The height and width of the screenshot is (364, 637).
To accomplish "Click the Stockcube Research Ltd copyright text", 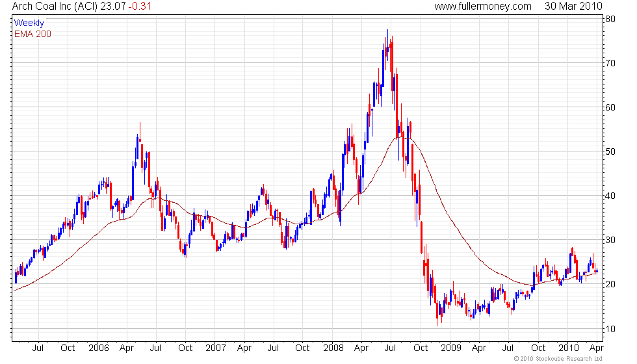I will click(558, 359).
